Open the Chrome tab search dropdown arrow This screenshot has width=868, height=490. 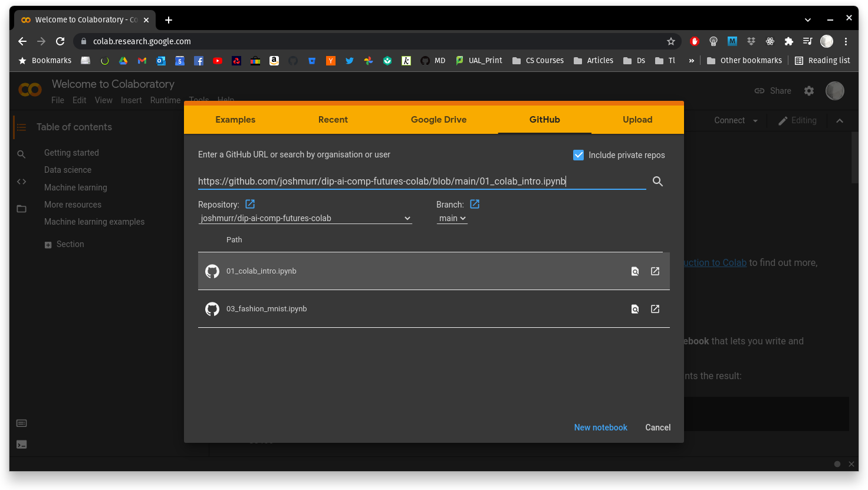[x=808, y=19]
